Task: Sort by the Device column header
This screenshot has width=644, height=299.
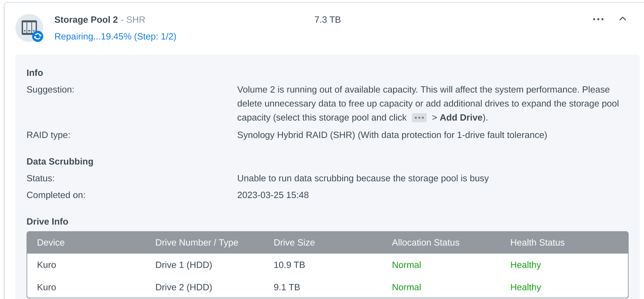Action: click(x=51, y=243)
